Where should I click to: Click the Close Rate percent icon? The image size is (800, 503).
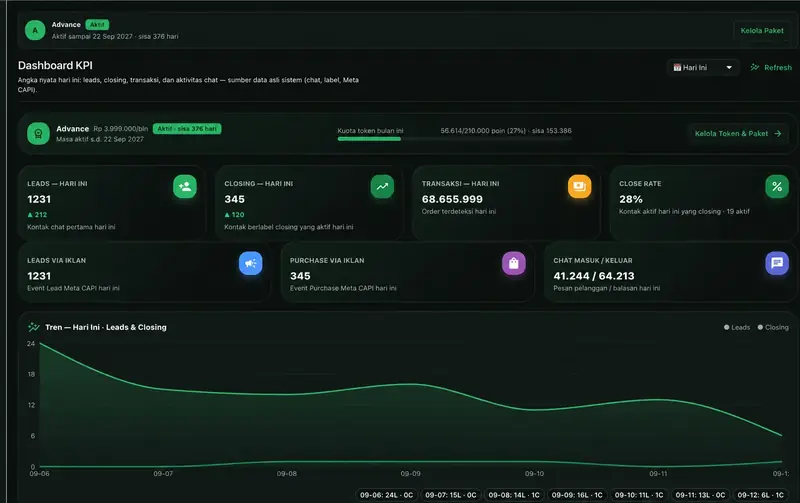tap(777, 187)
